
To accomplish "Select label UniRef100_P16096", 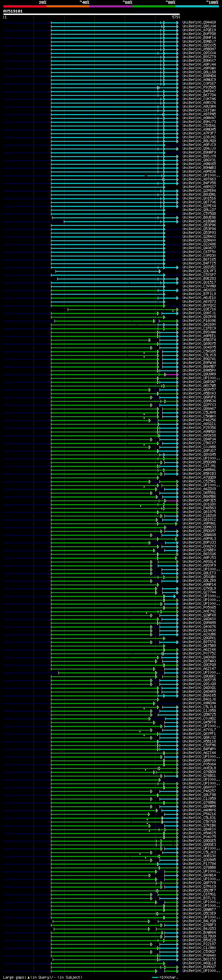I will tap(199, 321).
